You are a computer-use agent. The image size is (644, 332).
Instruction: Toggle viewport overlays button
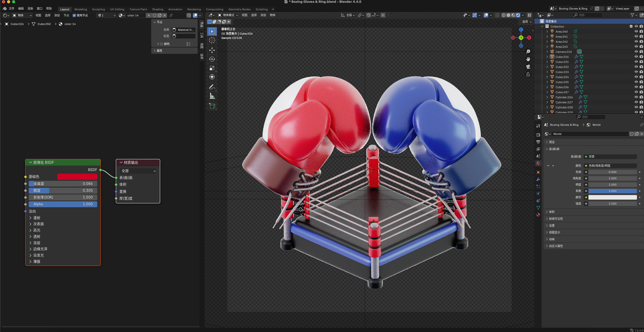click(486, 15)
